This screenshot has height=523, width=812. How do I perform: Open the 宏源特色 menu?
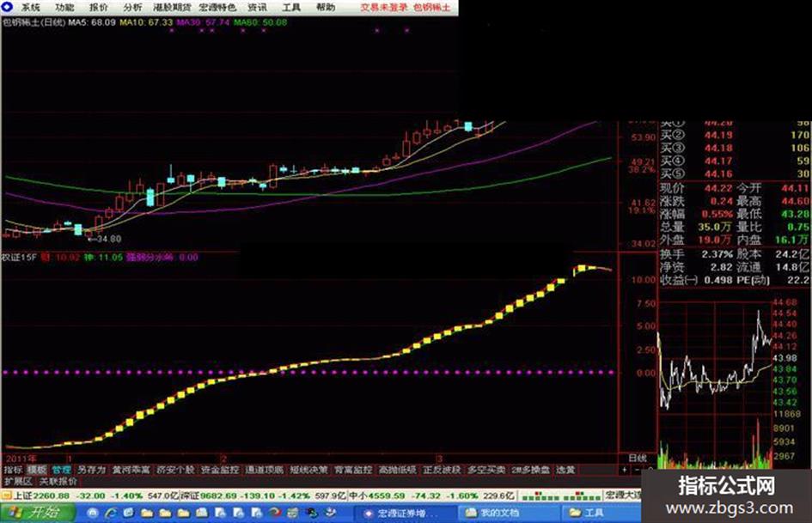[217, 7]
